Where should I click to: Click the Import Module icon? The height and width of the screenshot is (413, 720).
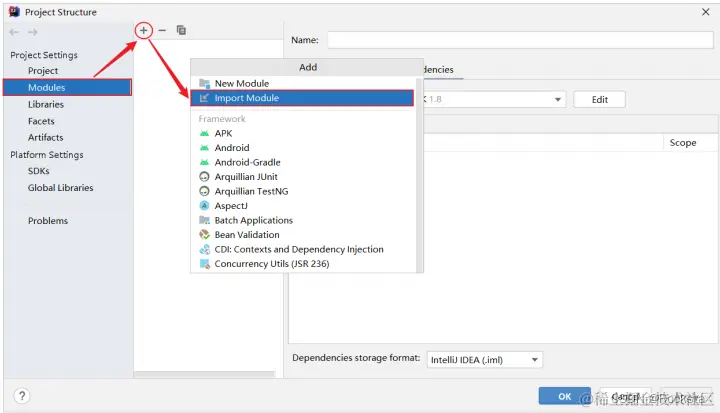(204, 98)
